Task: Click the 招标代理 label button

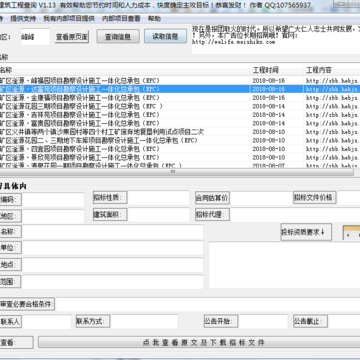Action: tap(212, 215)
